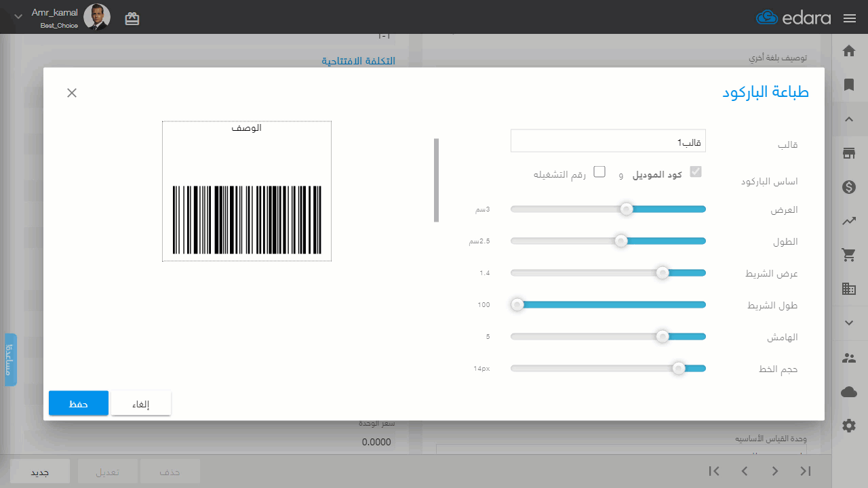
Task: Click the إلغاء cancel button
Action: [141, 403]
